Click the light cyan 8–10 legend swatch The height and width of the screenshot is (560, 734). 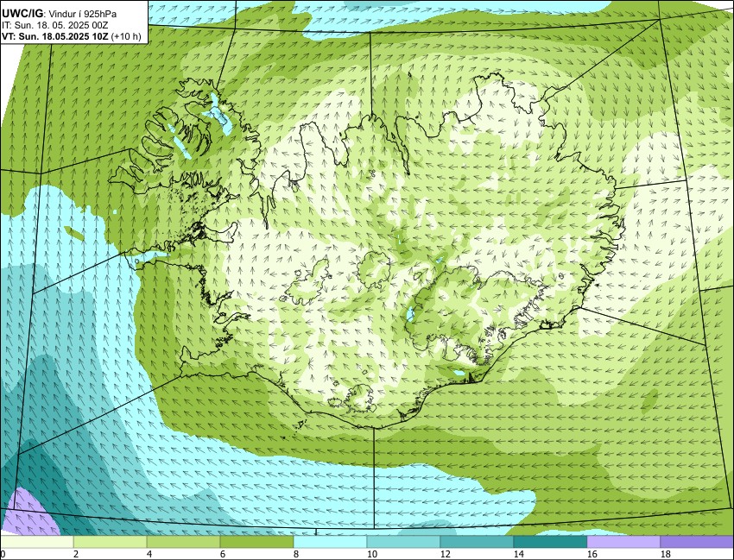pyautogui.click(x=330, y=542)
